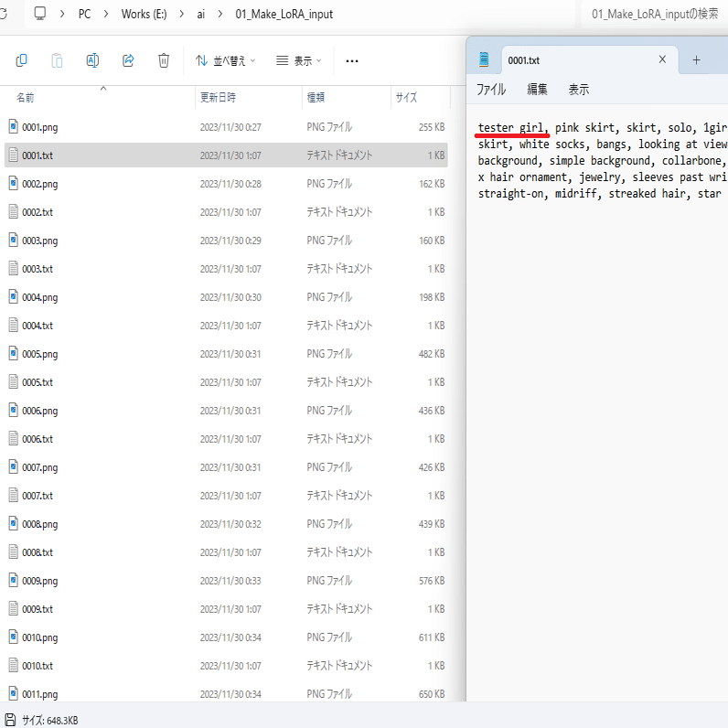The width and height of the screenshot is (728, 728).
Task: Click the 255 KB size cell
Action: coord(432,127)
